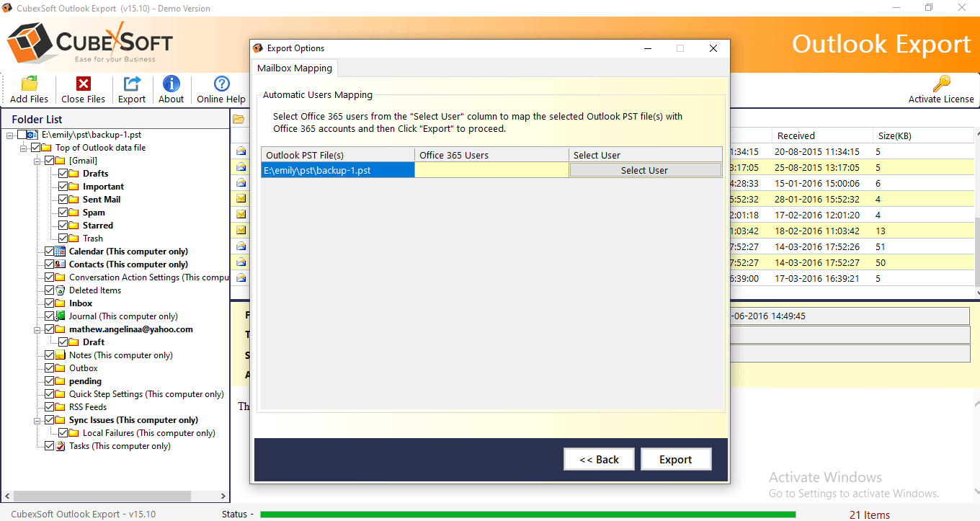Viewport: 980px width, 521px height.
Task: Select the Calendar folder icon in tree
Action: [61, 251]
